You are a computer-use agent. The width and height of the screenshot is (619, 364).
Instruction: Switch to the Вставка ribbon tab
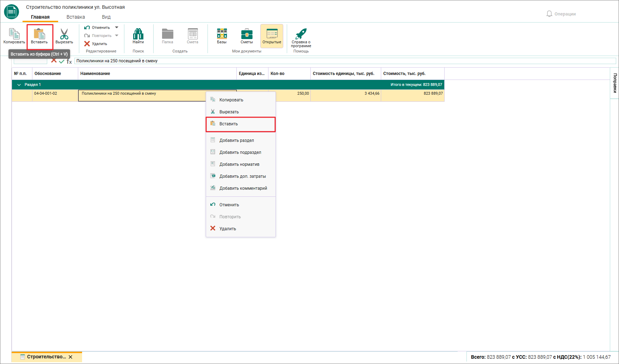(x=76, y=17)
